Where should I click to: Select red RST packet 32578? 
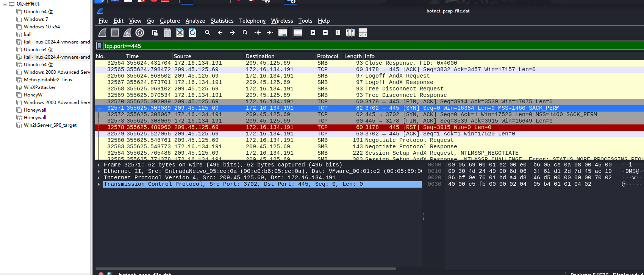coord(369,127)
